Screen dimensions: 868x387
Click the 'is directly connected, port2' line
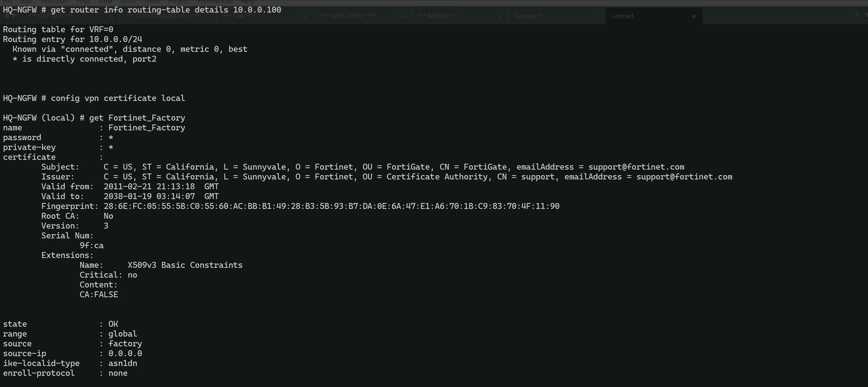[84, 59]
